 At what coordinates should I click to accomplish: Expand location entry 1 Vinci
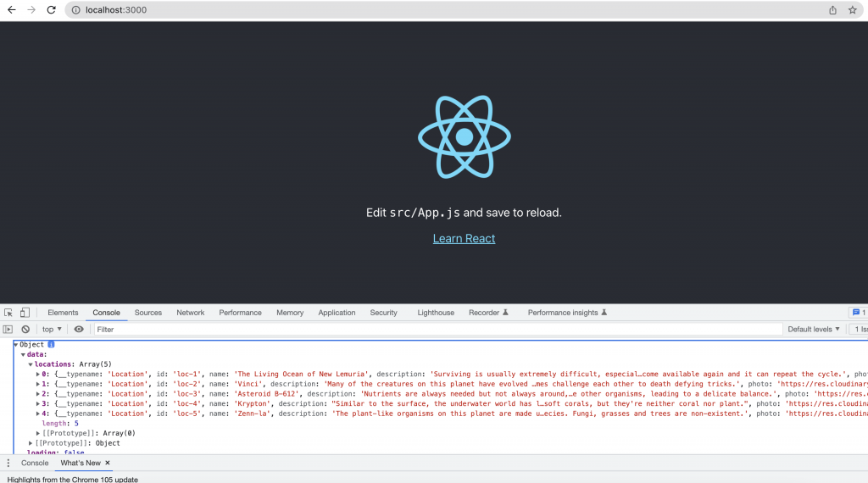38,384
